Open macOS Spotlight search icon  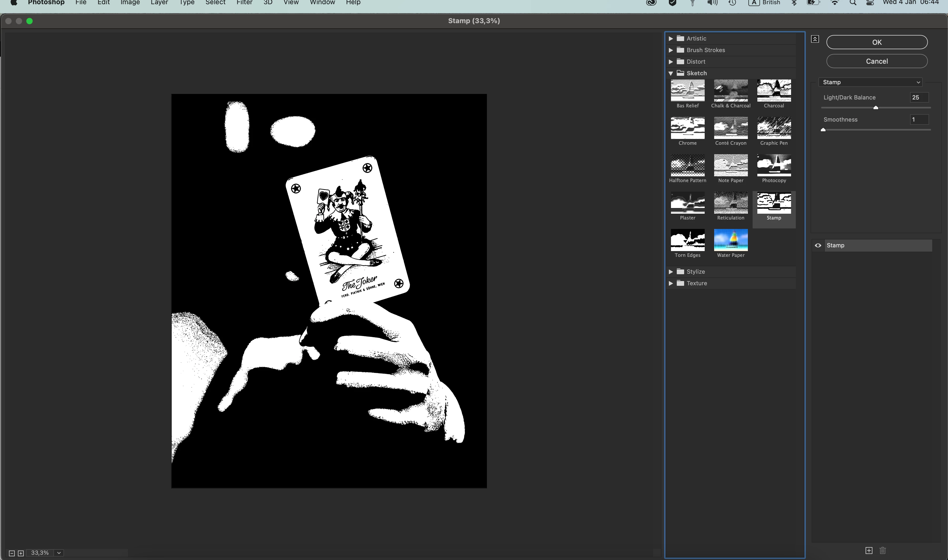click(852, 3)
